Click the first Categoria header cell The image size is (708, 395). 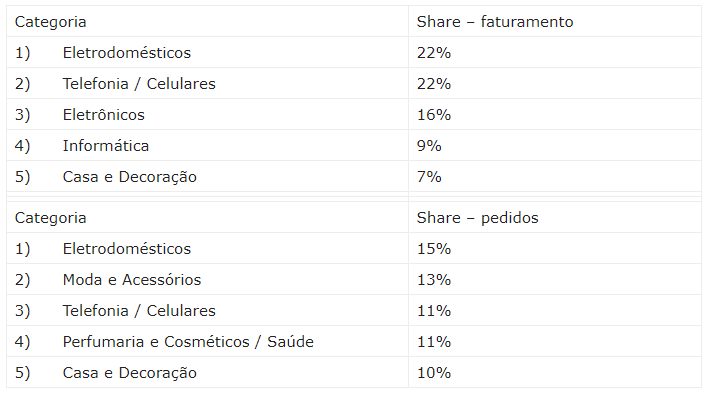click(207, 22)
